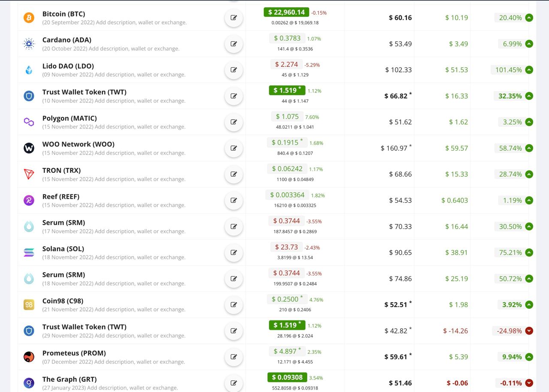Image resolution: width=549 pixels, height=392 pixels.
Task: Click Bitcoin price badge $ 22,960.14
Action: coord(287,12)
